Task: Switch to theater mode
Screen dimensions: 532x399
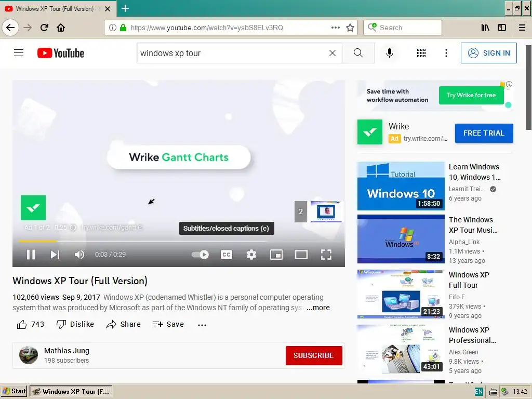Action: 301,255
